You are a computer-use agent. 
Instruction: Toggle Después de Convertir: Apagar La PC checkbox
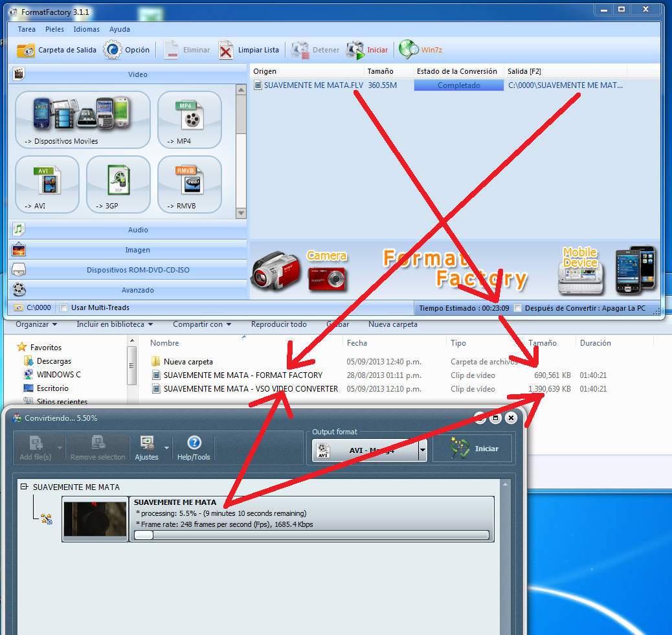518,308
